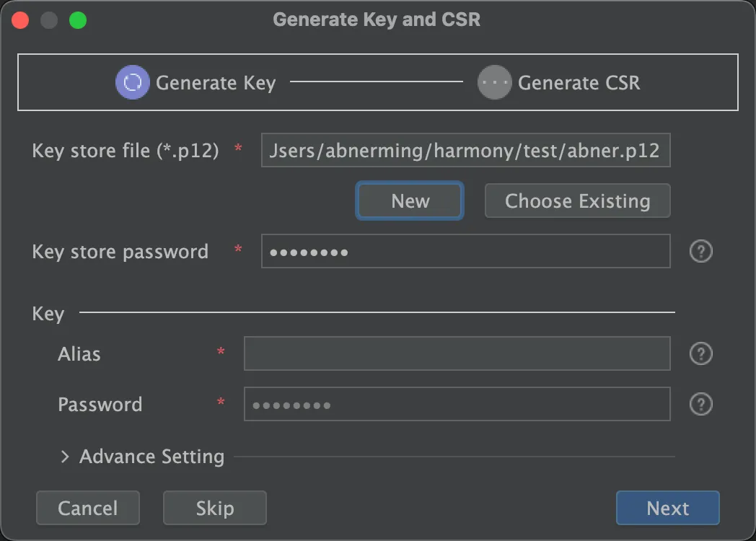Open help for Key store password
This screenshot has width=756, height=541.
click(x=701, y=251)
